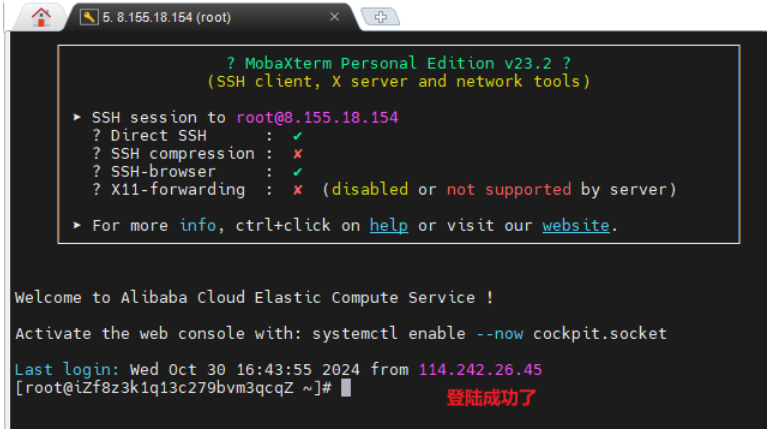This screenshot has height=429, width=768.
Task: Click the 'SSH compression' red cross
Action: click(x=297, y=154)
